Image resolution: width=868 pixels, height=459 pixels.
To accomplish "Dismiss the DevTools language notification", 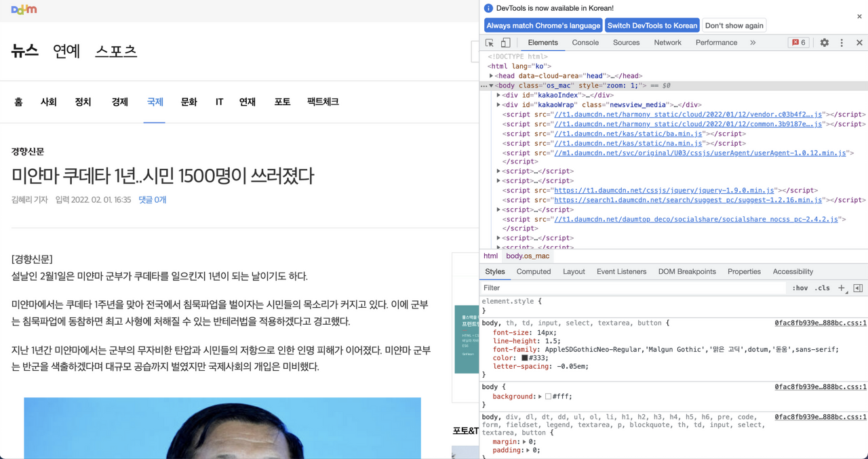I will point(859,16).
